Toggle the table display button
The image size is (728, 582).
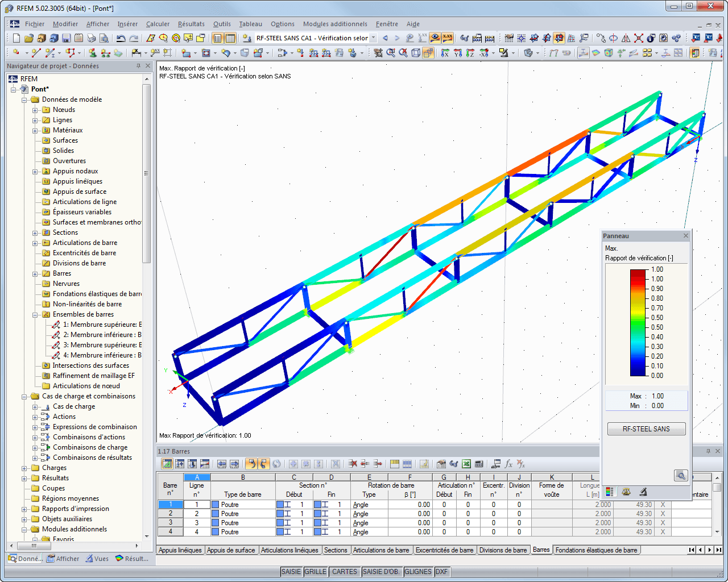tap(230, 38)
